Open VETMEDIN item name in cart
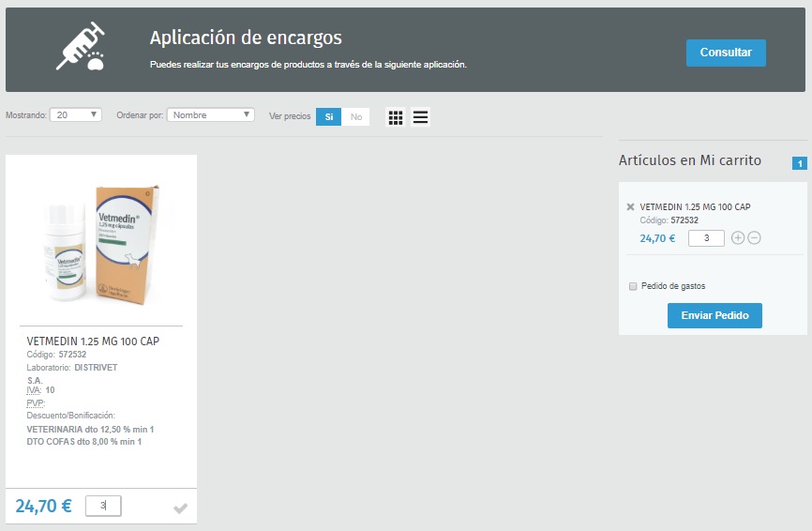This screenshot has height=531, width=812. pos(695,206)
